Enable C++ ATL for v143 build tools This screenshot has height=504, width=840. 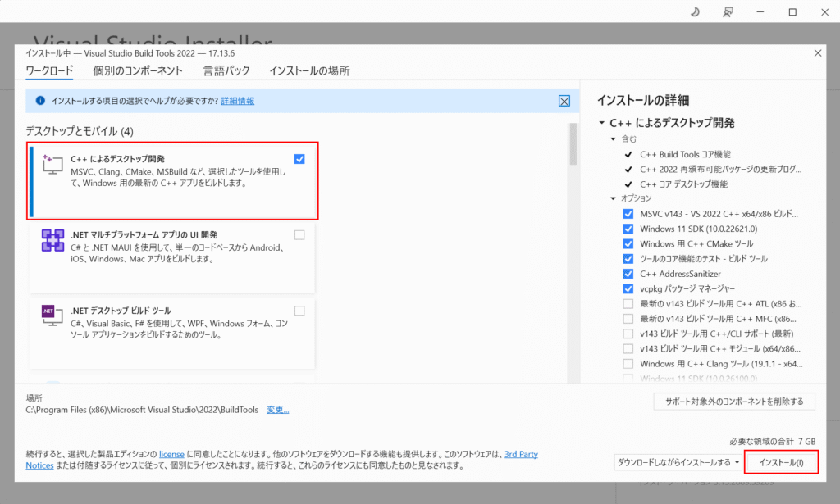(x=628, y=304)
